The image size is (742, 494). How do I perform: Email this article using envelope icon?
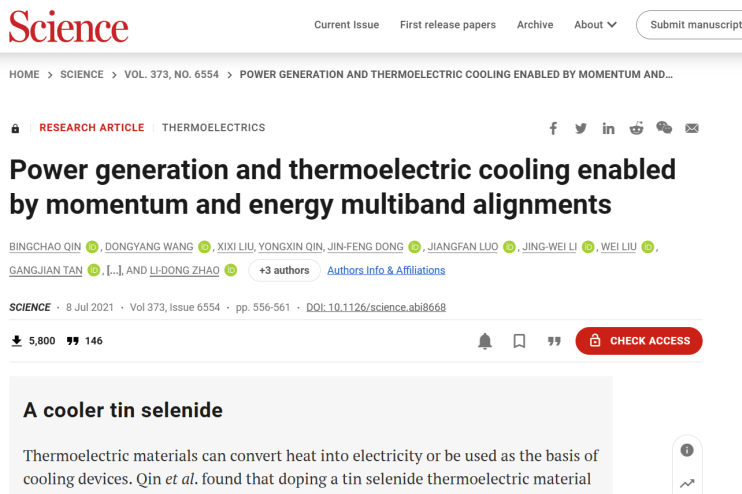pyautogui.click(x=692, y=128)
